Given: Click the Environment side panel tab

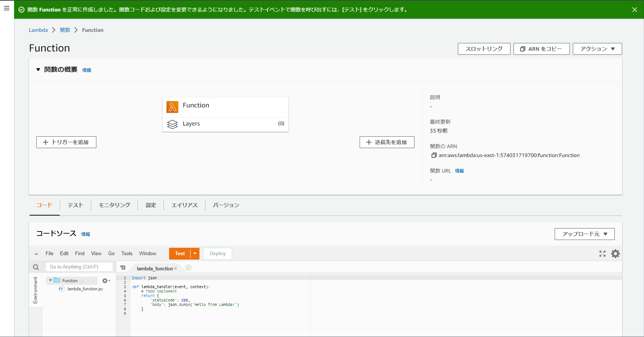Looking at the screenshot, I should (x=36, y=290).
